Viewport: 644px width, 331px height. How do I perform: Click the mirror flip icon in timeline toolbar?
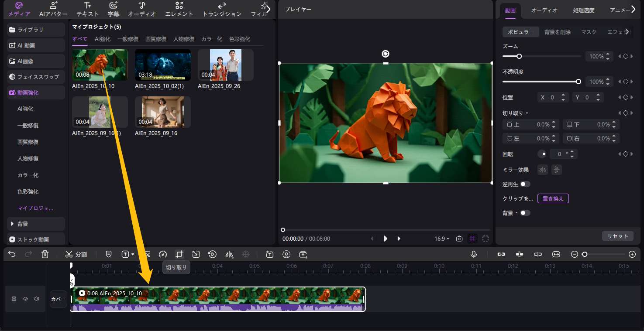point(229,254)
